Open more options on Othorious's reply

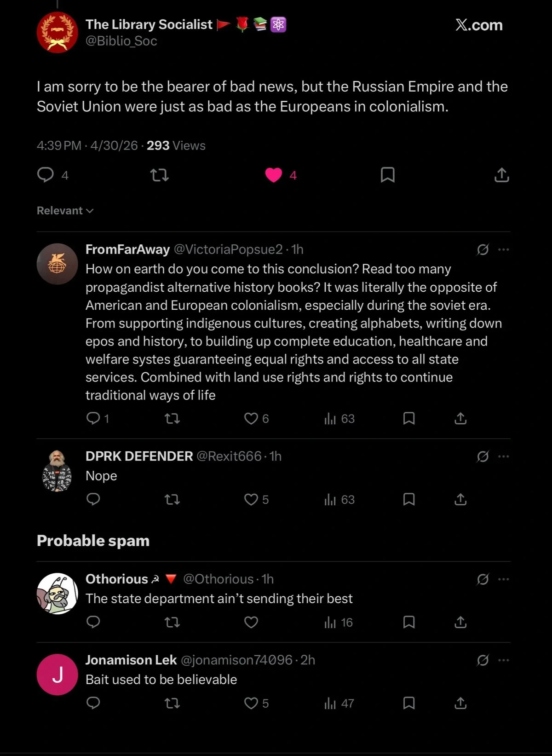click(x=504, y=579)
